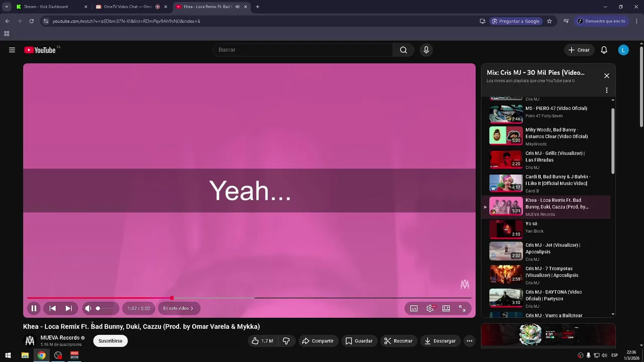Mute the video volume speaker
This screenshot has height=362, width=644.
[88, 308]
